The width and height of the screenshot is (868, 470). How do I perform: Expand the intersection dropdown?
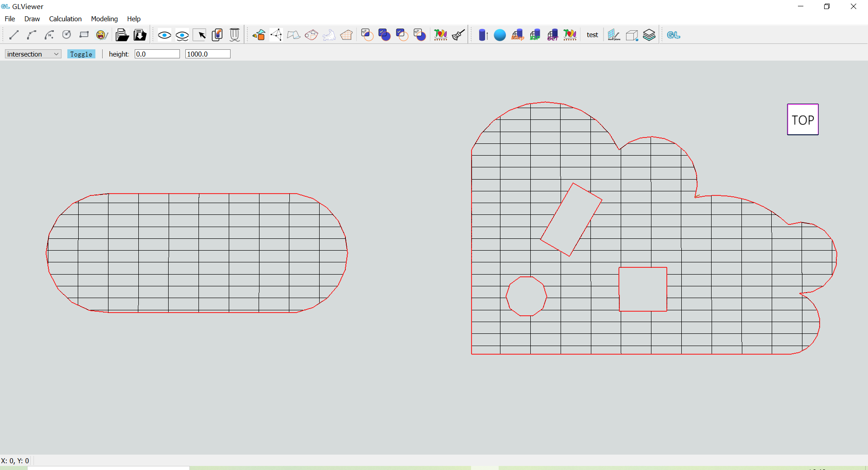point(33,54)
